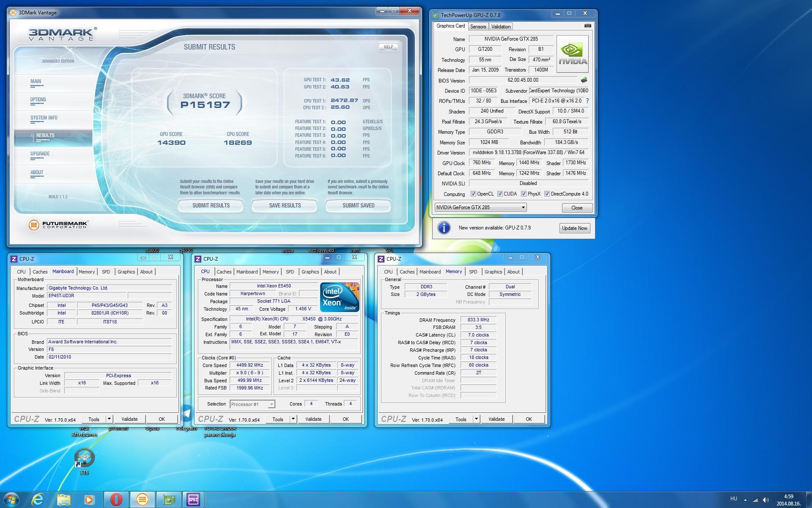This screenshot has height=508, width=812.
Task: Click the BIOS save chip icon
Action: [584, 80]
